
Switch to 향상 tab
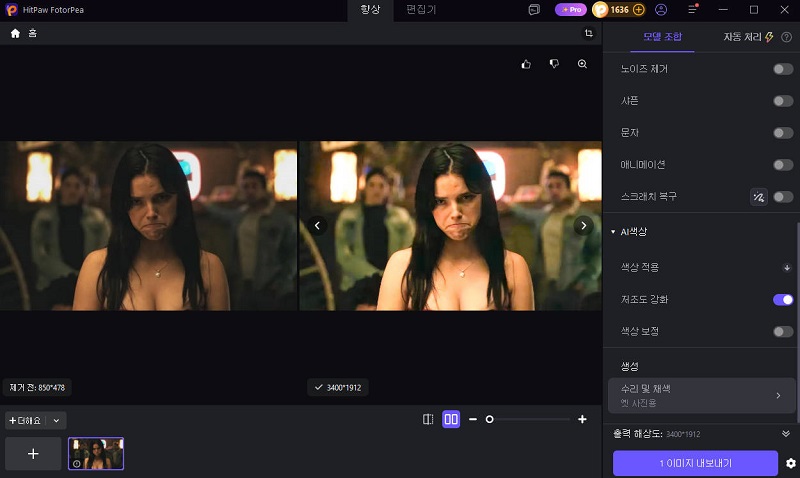tap(370, 10)
